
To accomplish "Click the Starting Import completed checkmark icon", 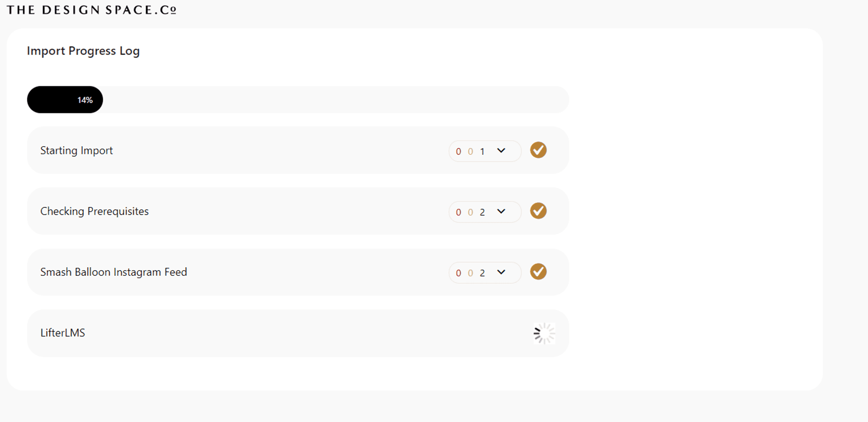I will pos(538,150).
